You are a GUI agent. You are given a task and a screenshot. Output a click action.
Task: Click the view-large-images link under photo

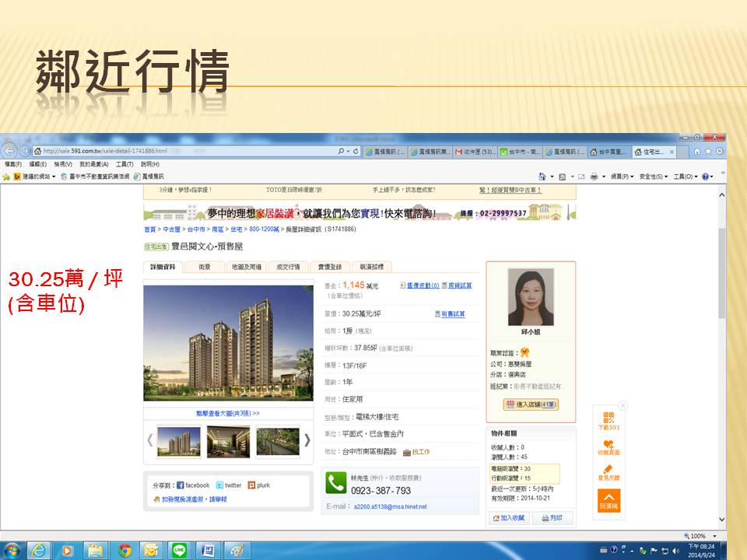point(228,414)
